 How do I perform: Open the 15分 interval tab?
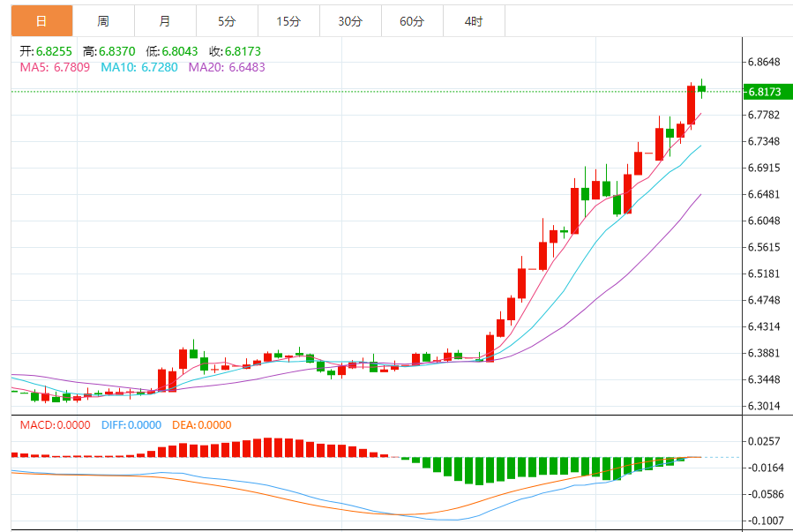[288, 21]
